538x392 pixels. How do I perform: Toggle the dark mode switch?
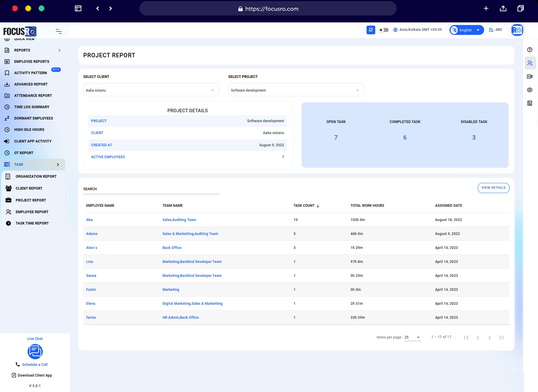[384, 30]
